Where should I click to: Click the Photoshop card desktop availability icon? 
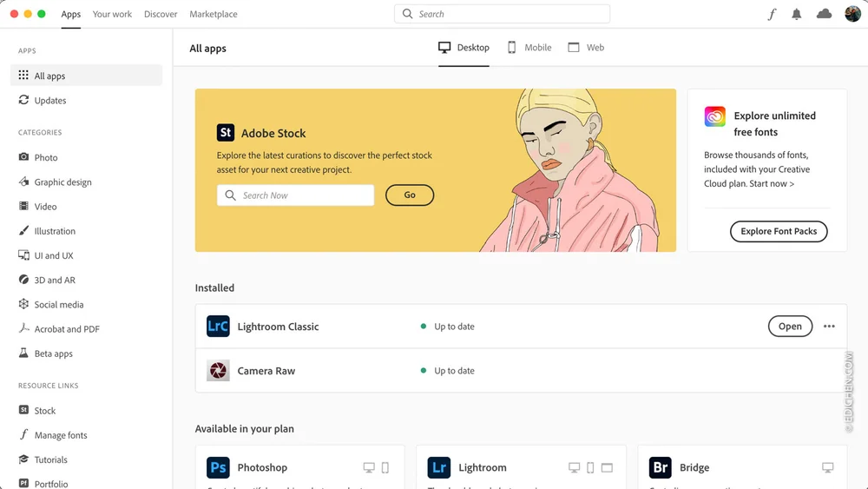coord(369,467)
